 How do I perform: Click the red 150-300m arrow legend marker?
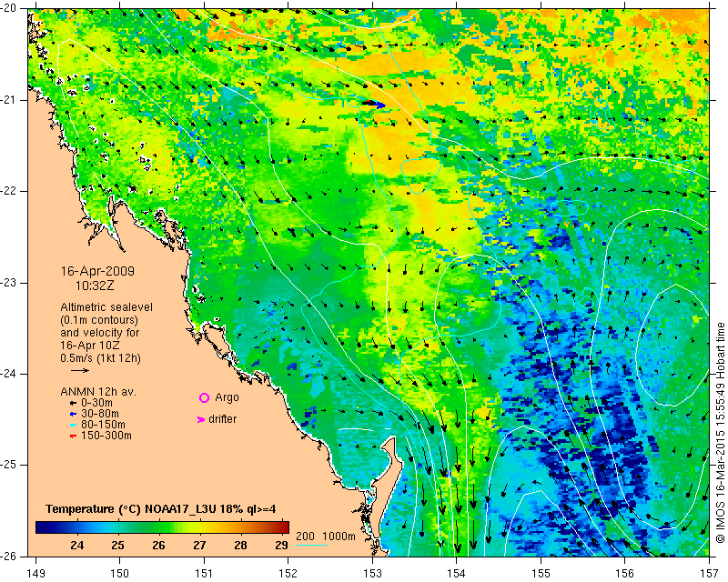click(73, 436)
